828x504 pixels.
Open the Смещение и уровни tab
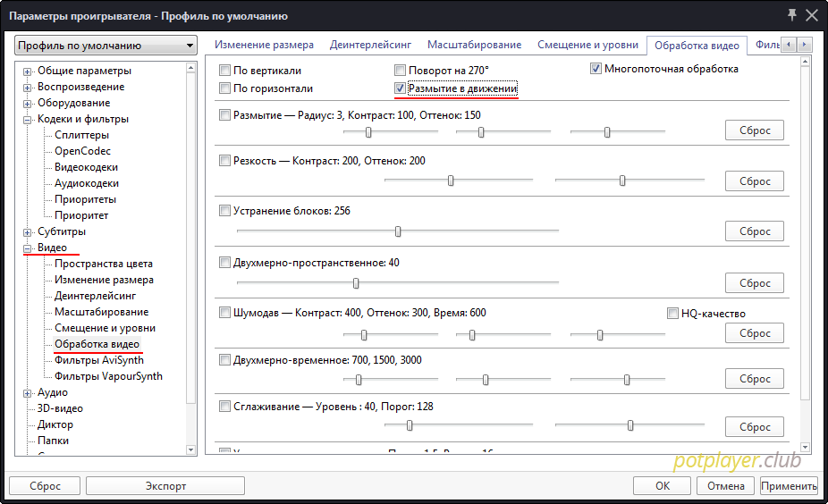coord(587,45)
